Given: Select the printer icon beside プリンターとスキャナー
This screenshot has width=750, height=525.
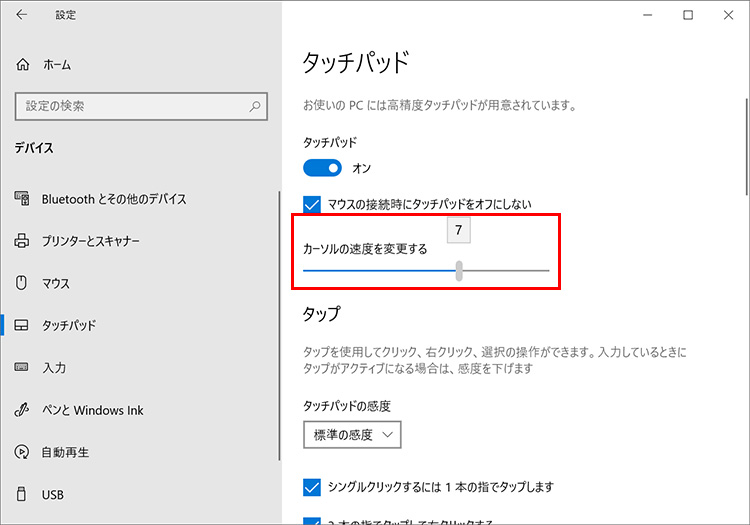Looking at the screenshot, I should [x=23, y=241].
